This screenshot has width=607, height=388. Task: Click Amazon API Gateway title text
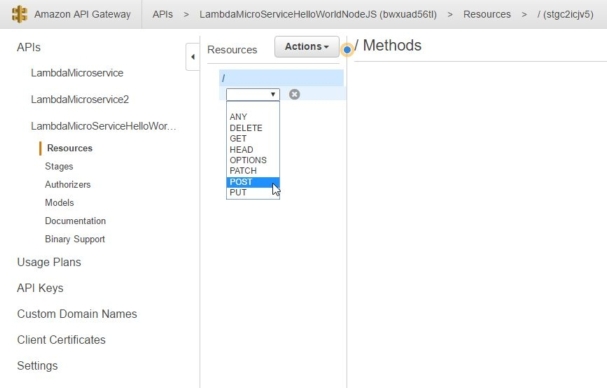tap(82, 14)
